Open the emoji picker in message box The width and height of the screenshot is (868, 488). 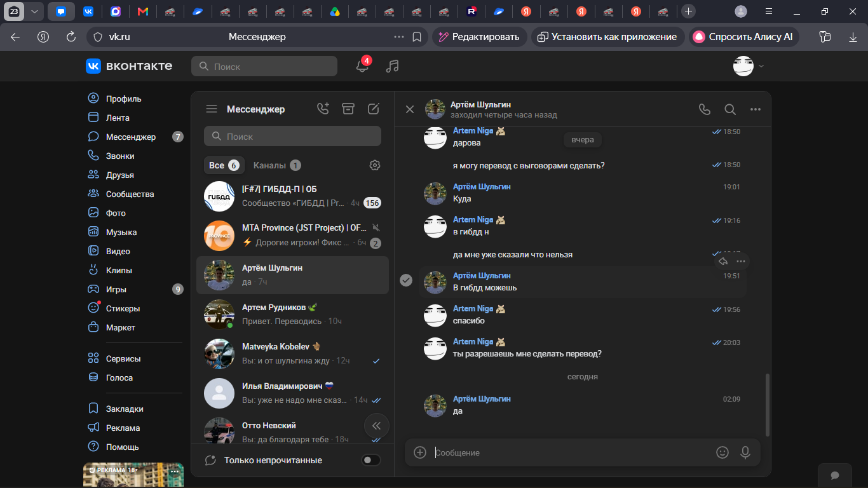point(722,452)
